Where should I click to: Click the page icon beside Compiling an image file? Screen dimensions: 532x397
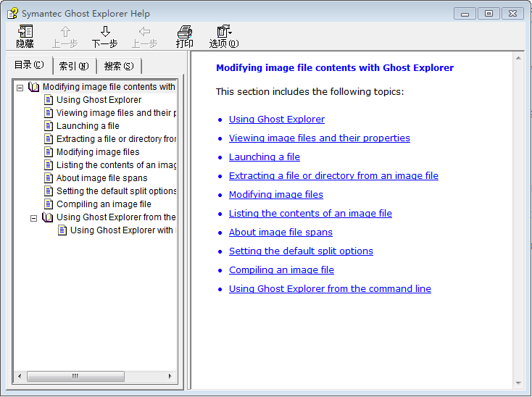[x=49, y=204]
